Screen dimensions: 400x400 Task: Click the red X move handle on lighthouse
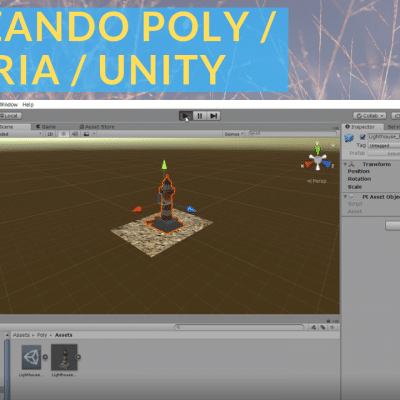137,209
